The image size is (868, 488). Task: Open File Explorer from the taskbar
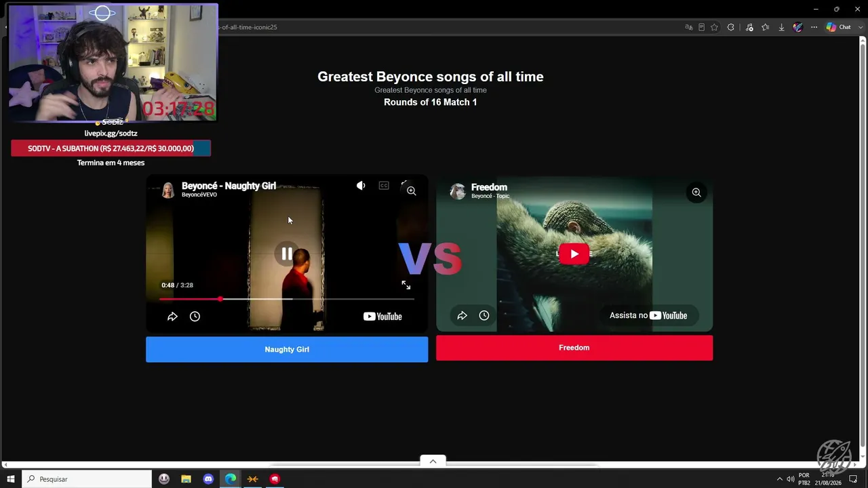186,479
